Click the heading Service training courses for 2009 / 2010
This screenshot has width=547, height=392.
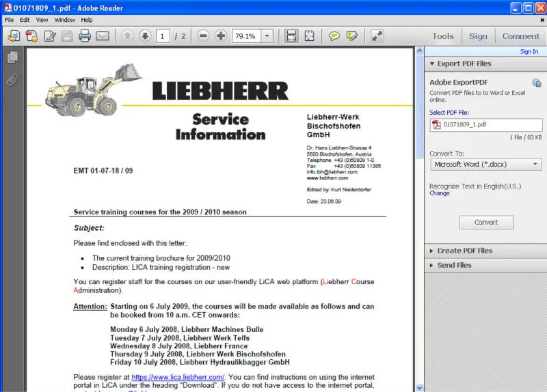160,212
